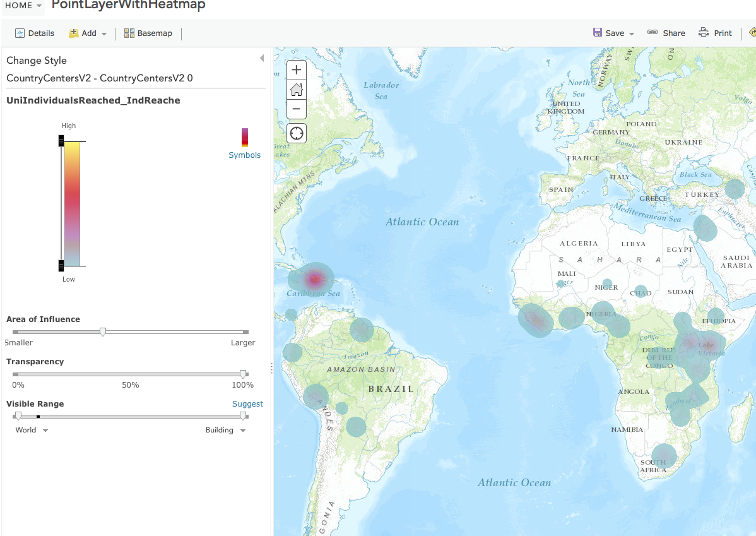This screenshot has height=536, width=756.
Task: Open the Details panel
Action: tap(34, 33)
